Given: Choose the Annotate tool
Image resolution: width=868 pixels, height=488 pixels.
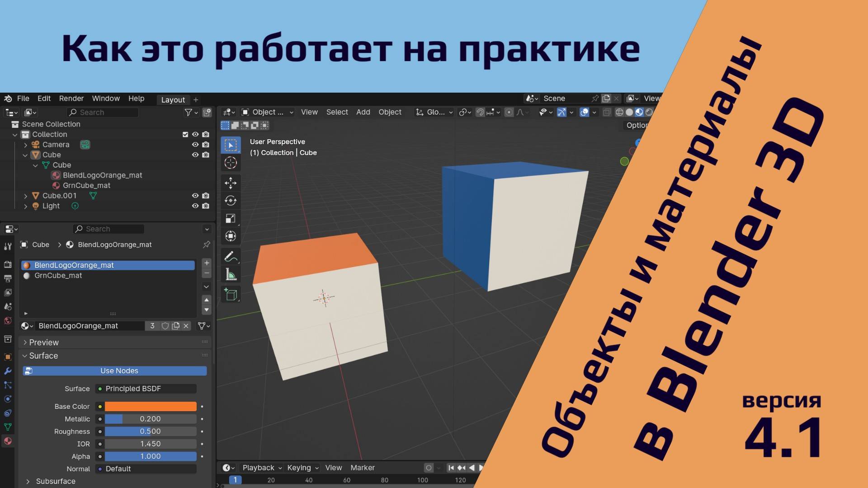Looking at the screenshot, I should [231, 256].
